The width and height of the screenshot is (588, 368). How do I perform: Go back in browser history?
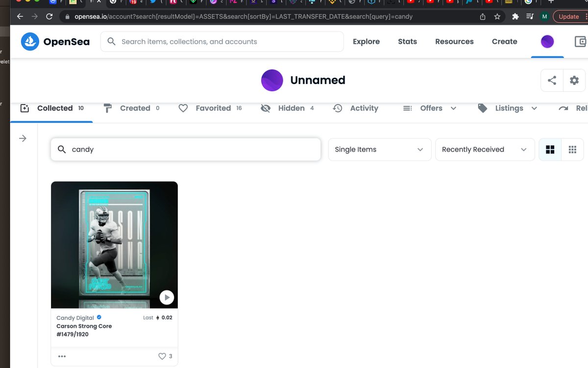pyautogui.click(x=20, y=16)
